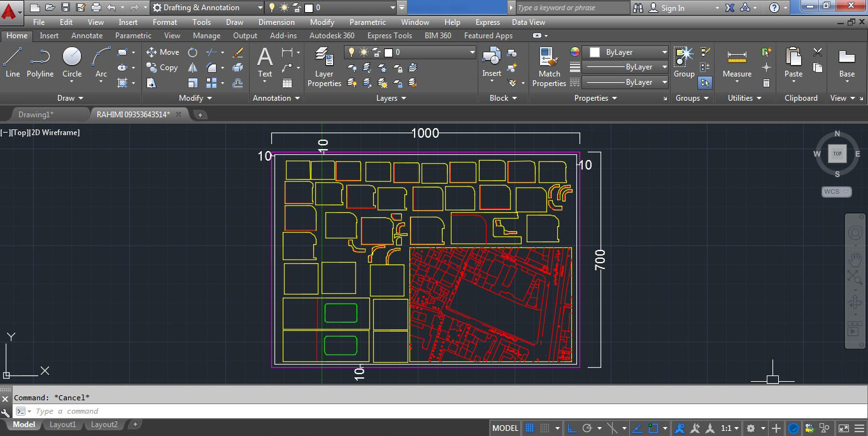Toggle Group Selection on or off
868x436 pixels.
tap(705, 83)
